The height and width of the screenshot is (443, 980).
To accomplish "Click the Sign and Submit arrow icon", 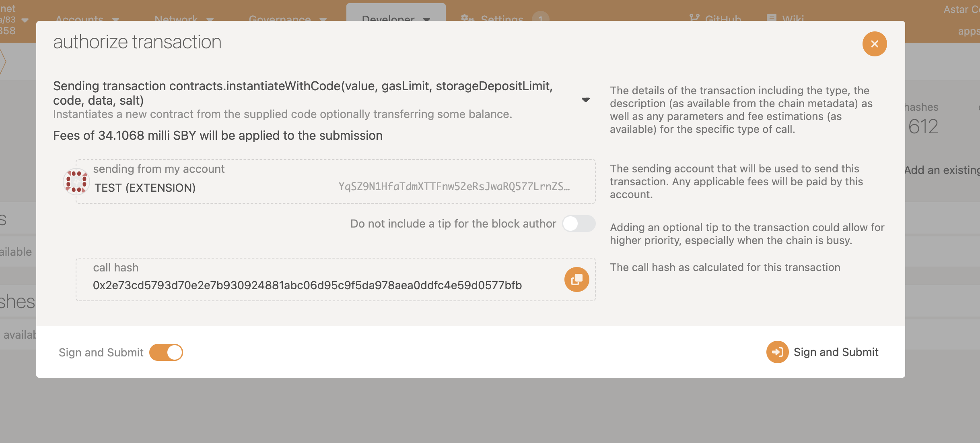I will [777, 352].
